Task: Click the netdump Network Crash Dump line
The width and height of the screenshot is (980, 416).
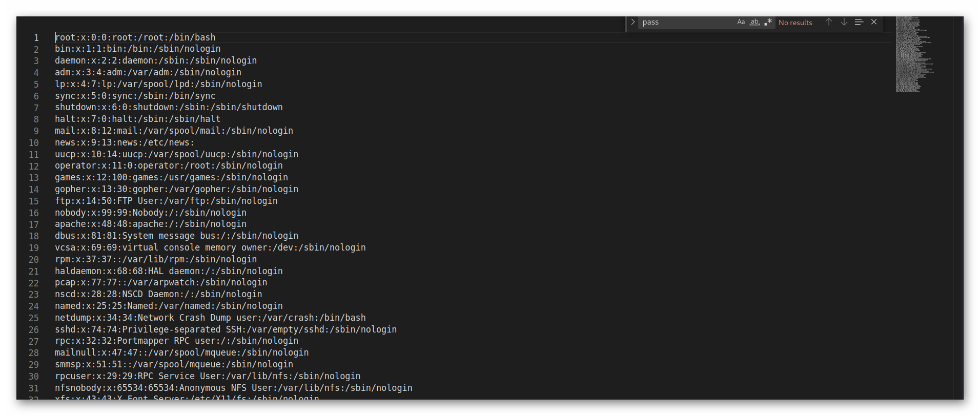Action: coord(210,318)
